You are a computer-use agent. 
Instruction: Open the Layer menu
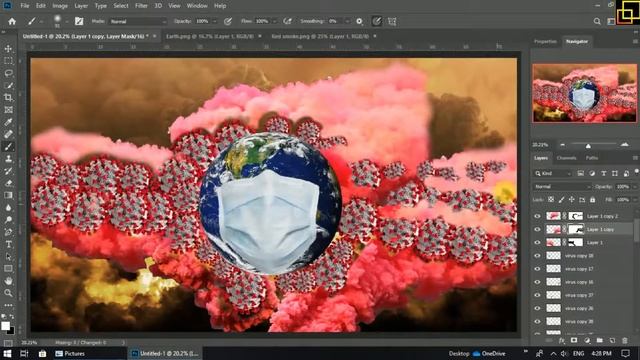point(81,6)
